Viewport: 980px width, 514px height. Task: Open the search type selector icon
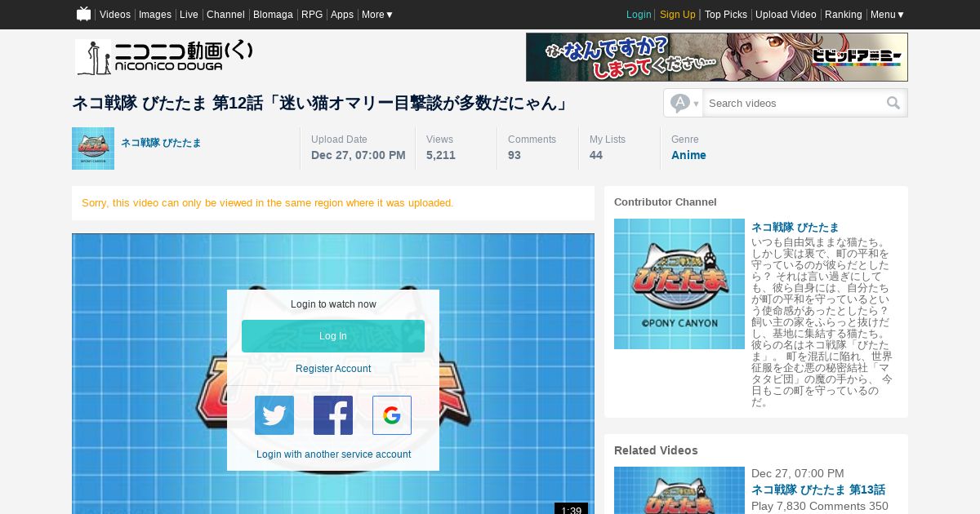tap(684, 103)
